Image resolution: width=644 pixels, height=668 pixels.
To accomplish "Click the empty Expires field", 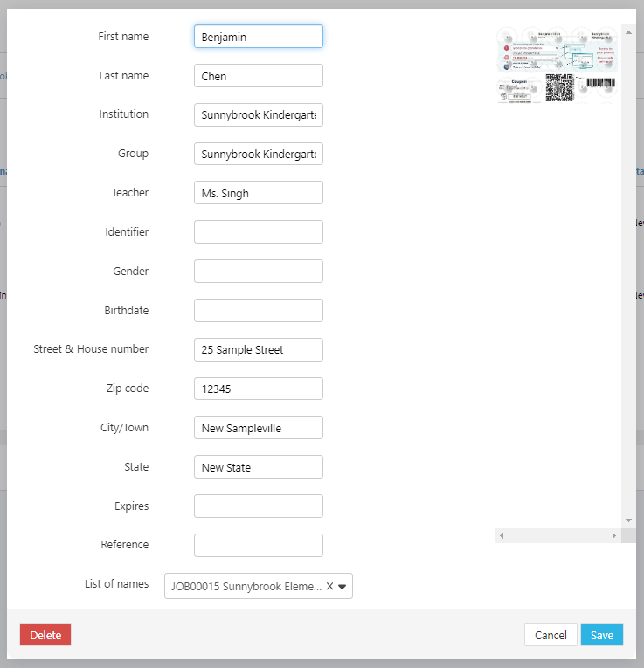I will (x=259, y=506).
